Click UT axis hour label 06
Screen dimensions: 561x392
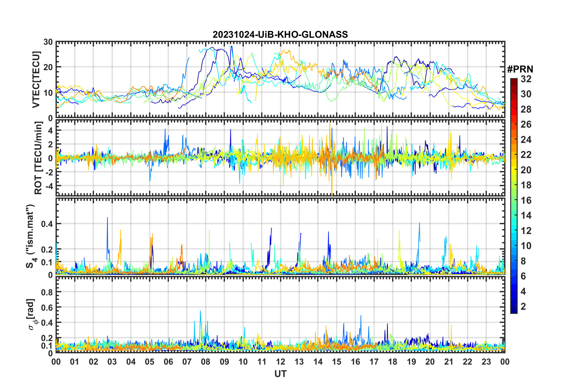(168, 362)
